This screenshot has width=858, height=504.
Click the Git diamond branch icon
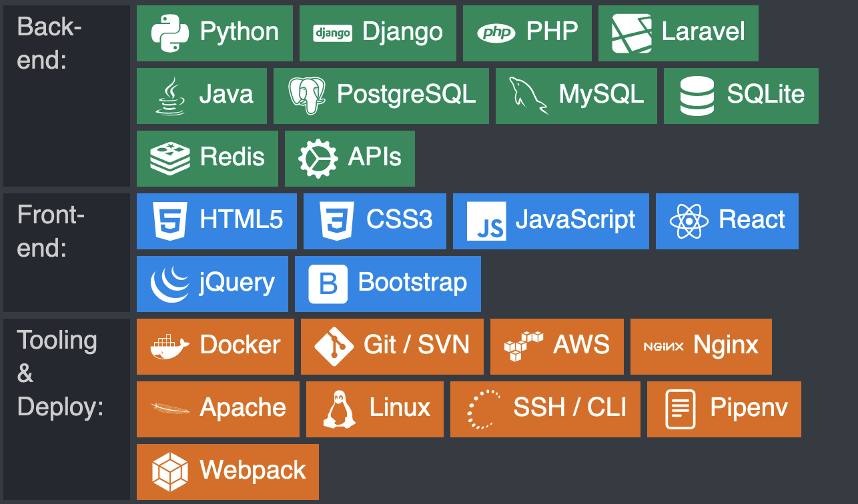334,347
